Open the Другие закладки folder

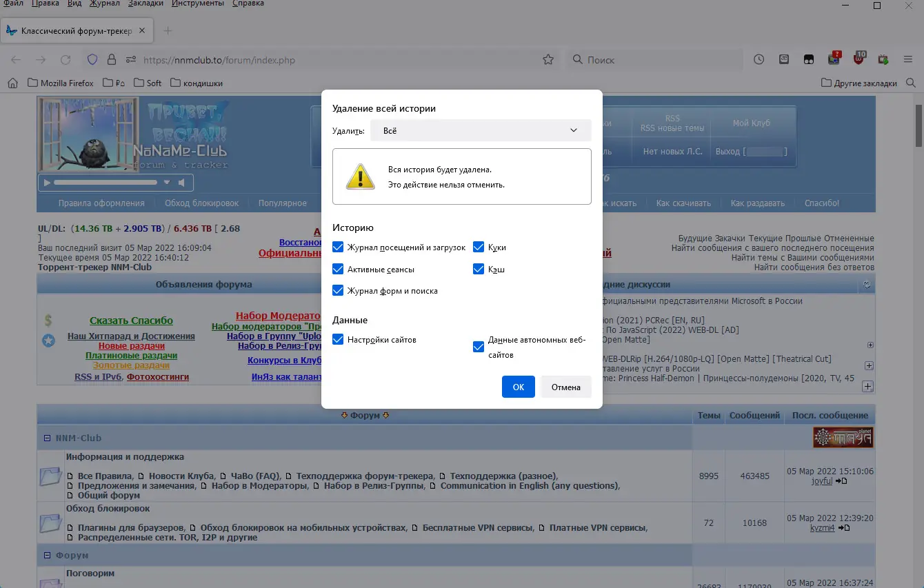(x=859, y=83)
